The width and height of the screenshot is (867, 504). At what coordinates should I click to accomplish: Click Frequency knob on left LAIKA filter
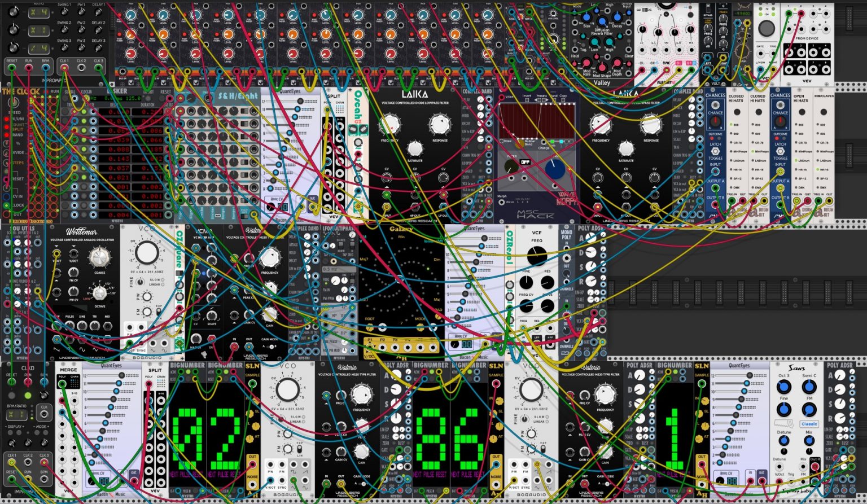tap(389, 124)
